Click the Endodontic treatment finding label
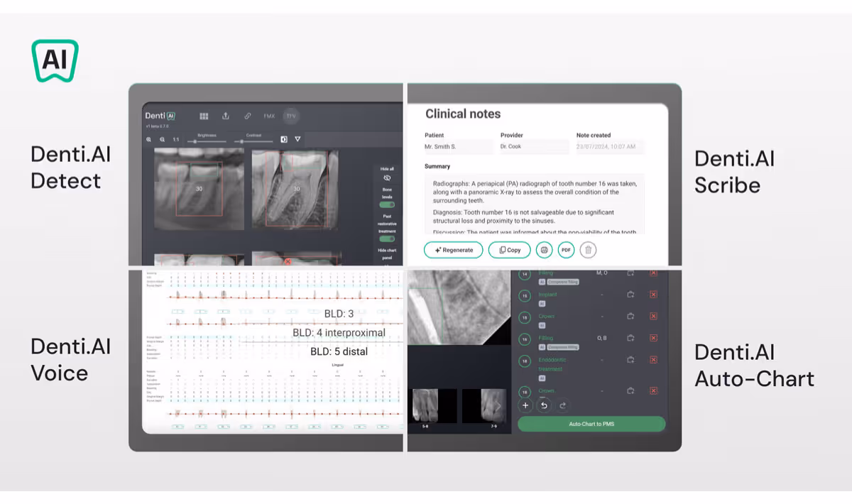Image resolution: width=852 pixels, height=504 pixels. click(x=552, y=364)
